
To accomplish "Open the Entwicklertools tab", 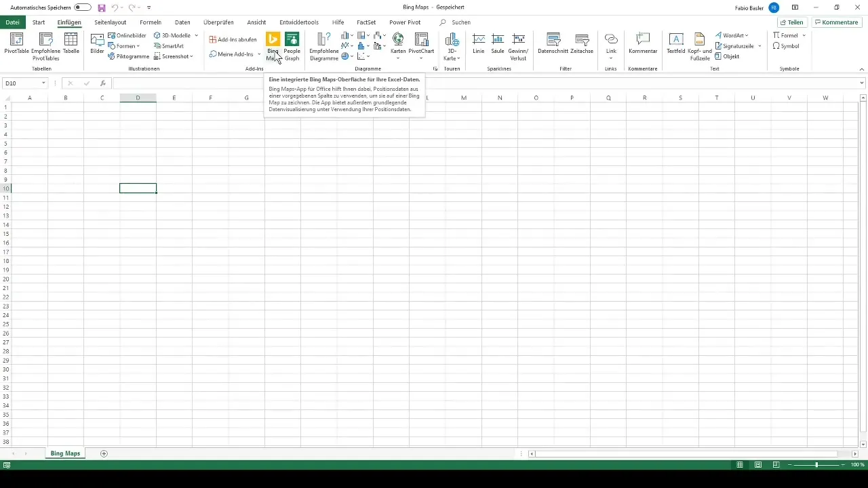I will click(x=298, y=22).
